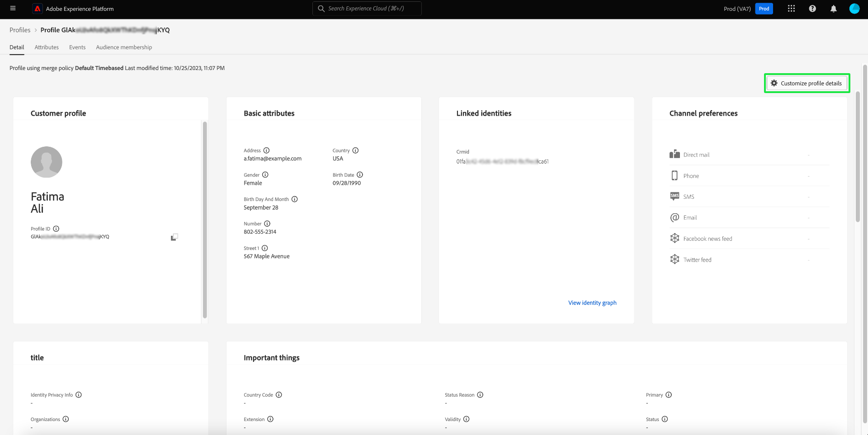Go back to Profiles breadcrumb
868x435 pixels.
[x=20, y=30]
